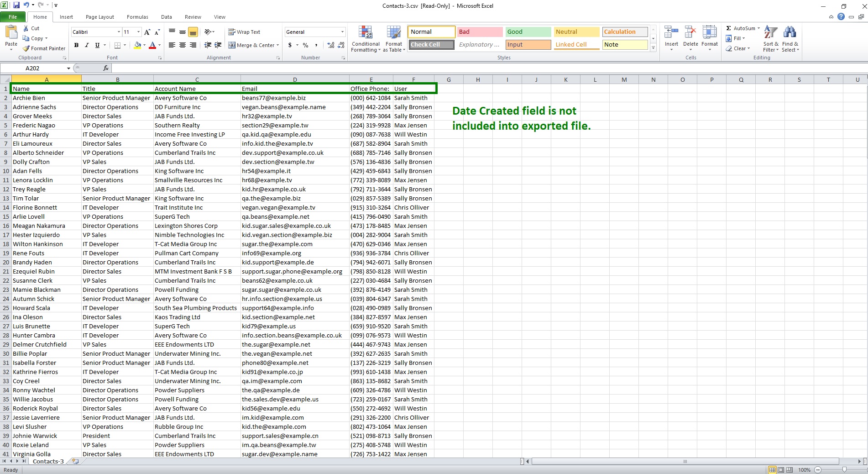Click the Save icon in quick access toolbar

point(16,5)
